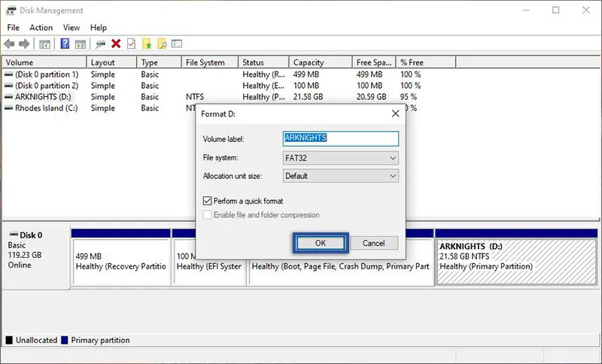Click the yellow page green arrow icon
The height and width of the screenshot is (364, 602).
tap(147, 44)
